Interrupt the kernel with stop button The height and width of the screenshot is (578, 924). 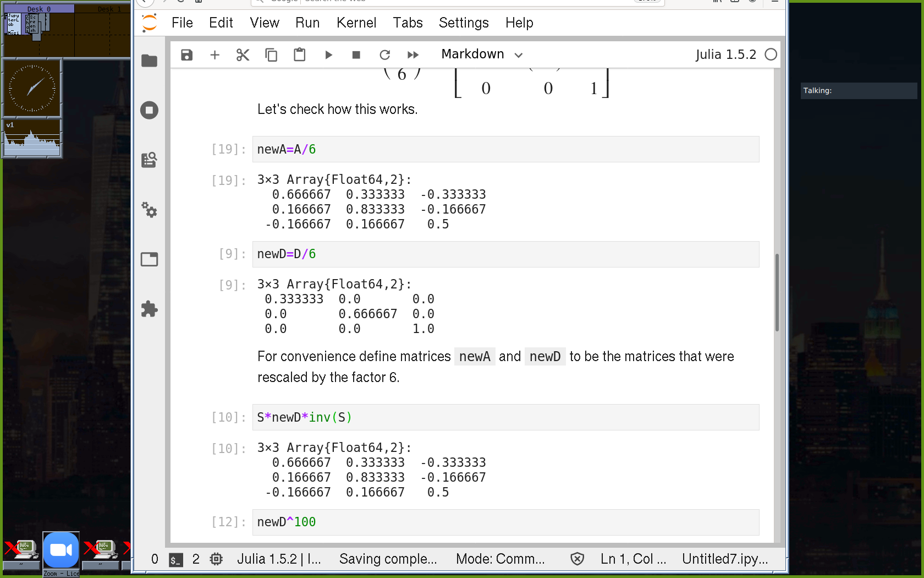(356, 54)
